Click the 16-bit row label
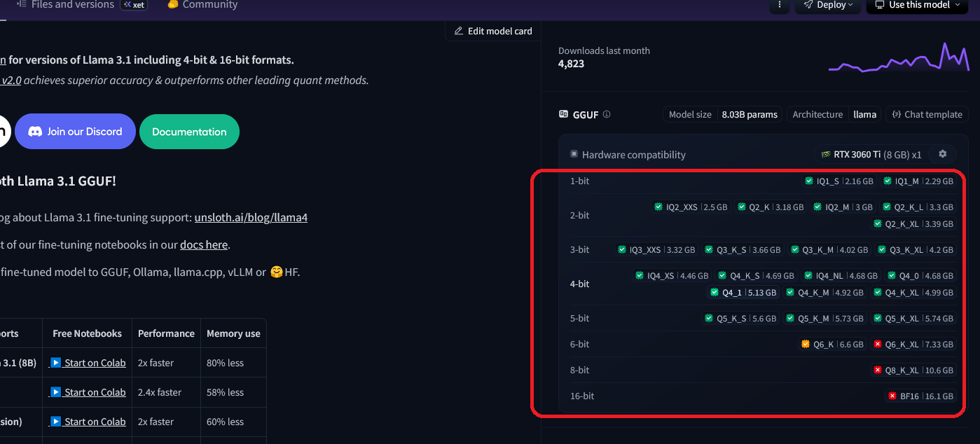The height and width of the screenshot is (444, 980). (581, 396)
